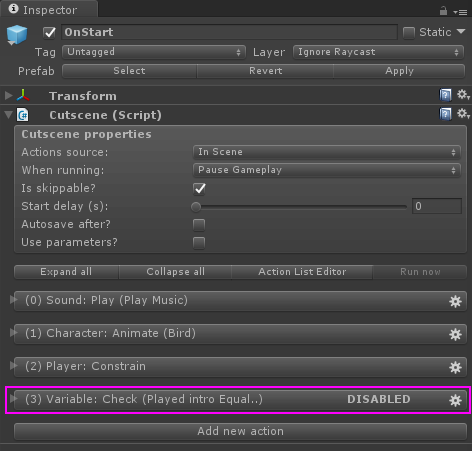The image size is (472, 451).
Task: Uncheck the Is skippable checkbox
Action: (199, 189)
